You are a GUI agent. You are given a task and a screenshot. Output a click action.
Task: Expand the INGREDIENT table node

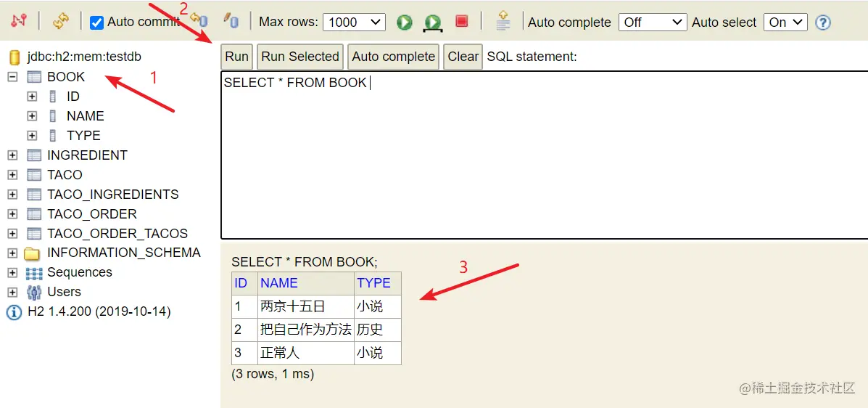tap(12, 155)
